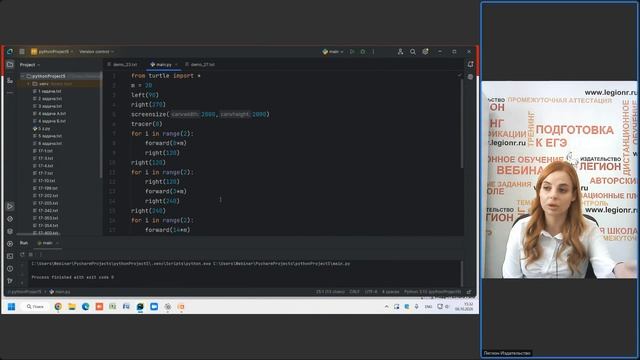Show hidden tray icons chevron
Image resolution: width=640 pixels, height=360 pixels.
387,307
